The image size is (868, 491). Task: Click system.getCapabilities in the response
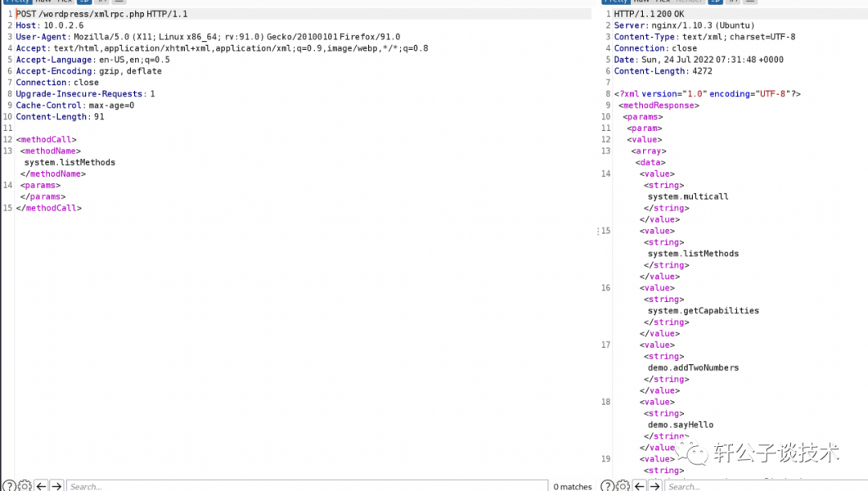click(703, 310)
